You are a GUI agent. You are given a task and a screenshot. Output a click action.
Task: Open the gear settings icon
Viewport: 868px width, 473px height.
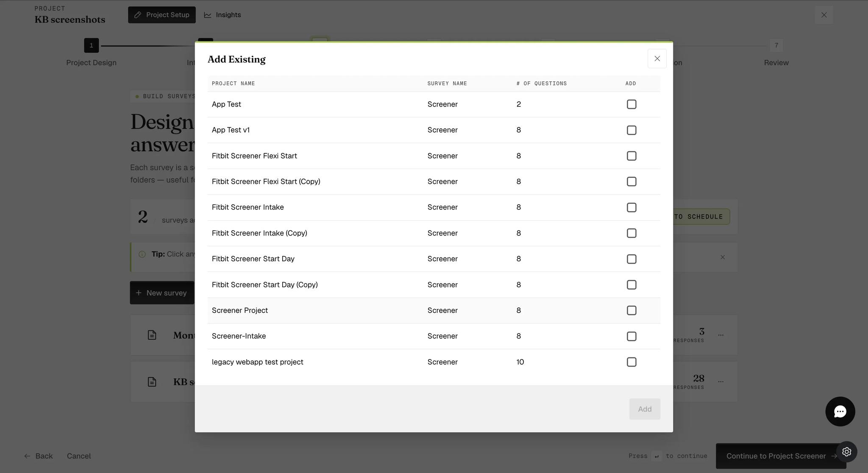pos(846,452)
